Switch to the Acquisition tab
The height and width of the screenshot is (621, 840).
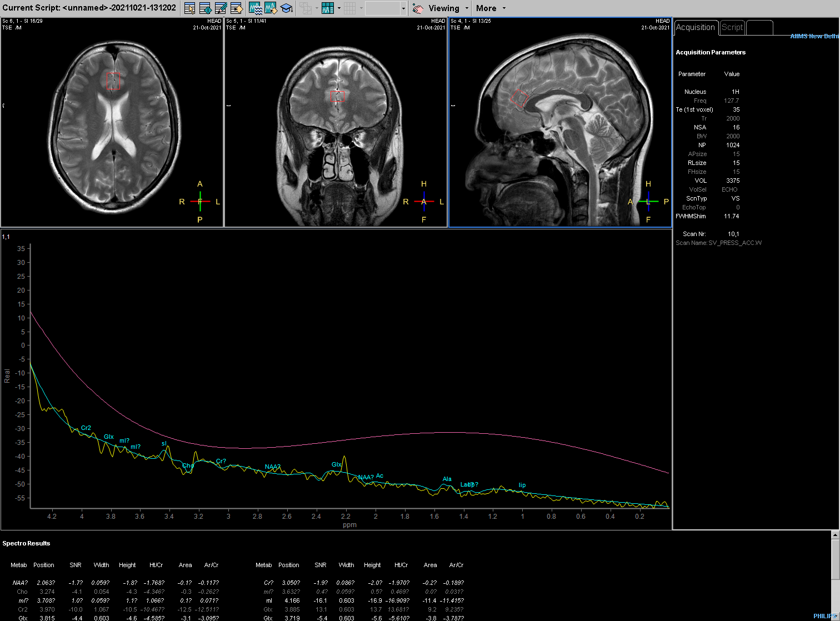(695, 27)
